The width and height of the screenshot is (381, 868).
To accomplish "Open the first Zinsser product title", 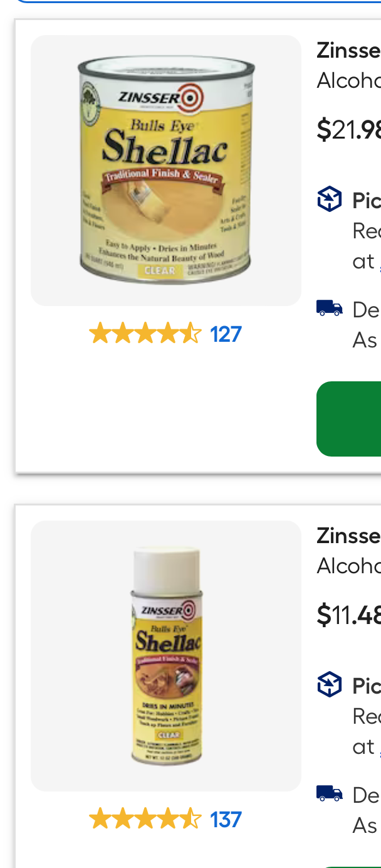I will [348, 50].
